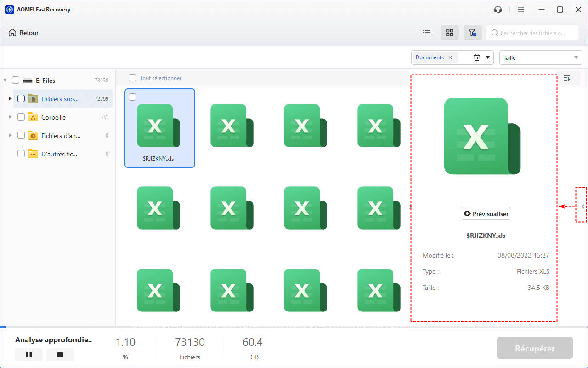Click the $RJIZKNY.xls file name in grid

pyautogui.click(x=158, y=159)
